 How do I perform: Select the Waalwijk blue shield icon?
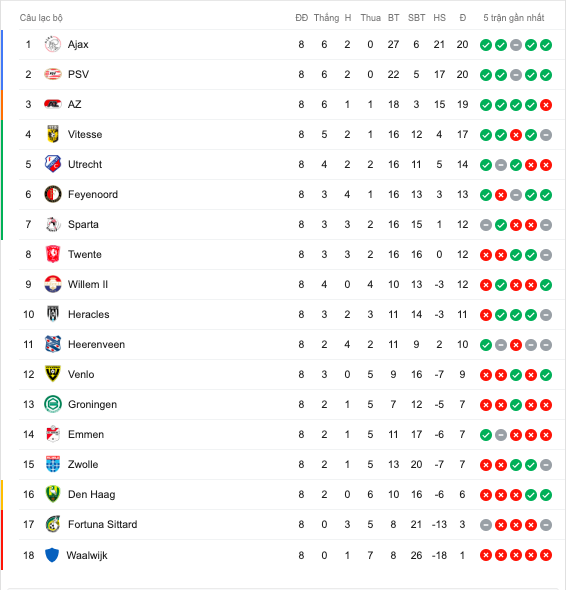52,555
